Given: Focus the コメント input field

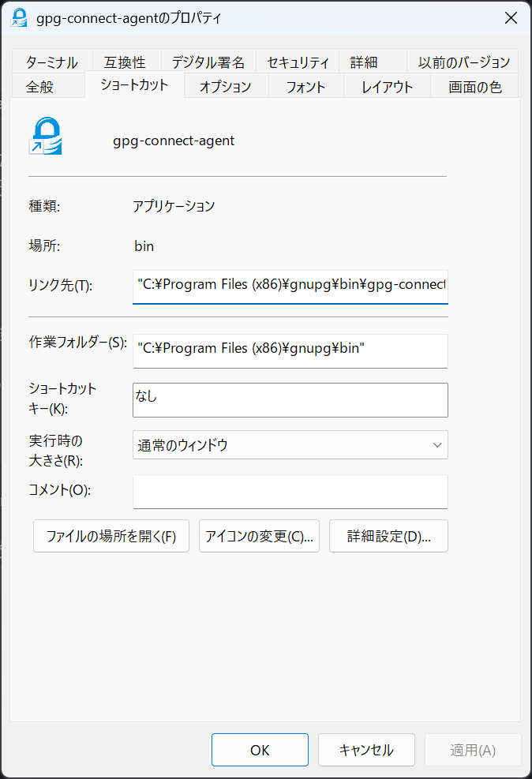Looking at the screenshot, I should [x=290, y=491].
